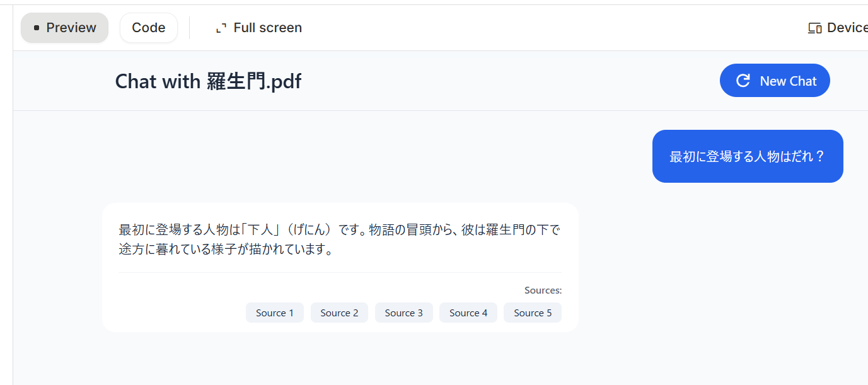Show the Source 5 reference
Viewport: 868px width, 385px height.
(532, 313)
